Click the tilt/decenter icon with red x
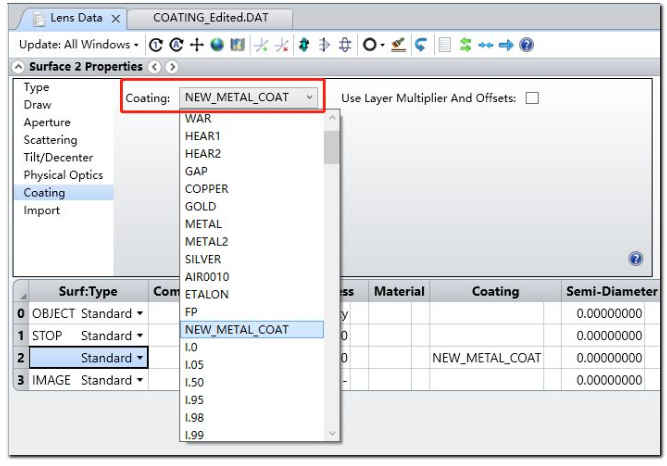 tap(282, 45)
